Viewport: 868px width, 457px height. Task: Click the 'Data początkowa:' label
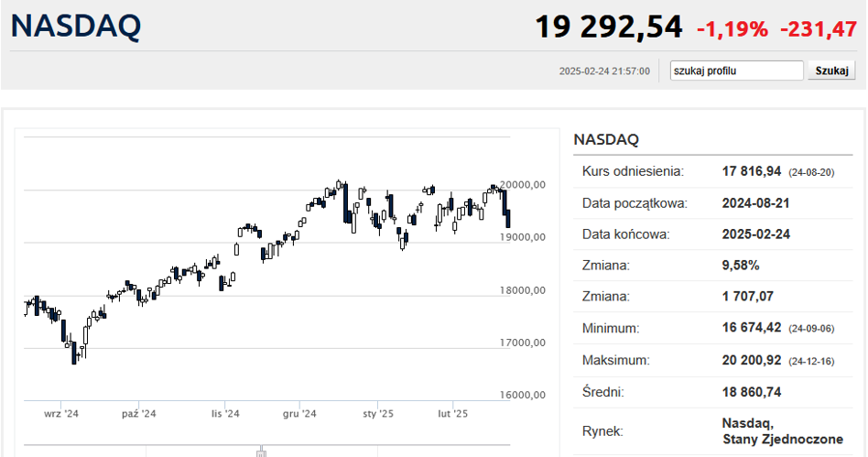pos(635,203)
